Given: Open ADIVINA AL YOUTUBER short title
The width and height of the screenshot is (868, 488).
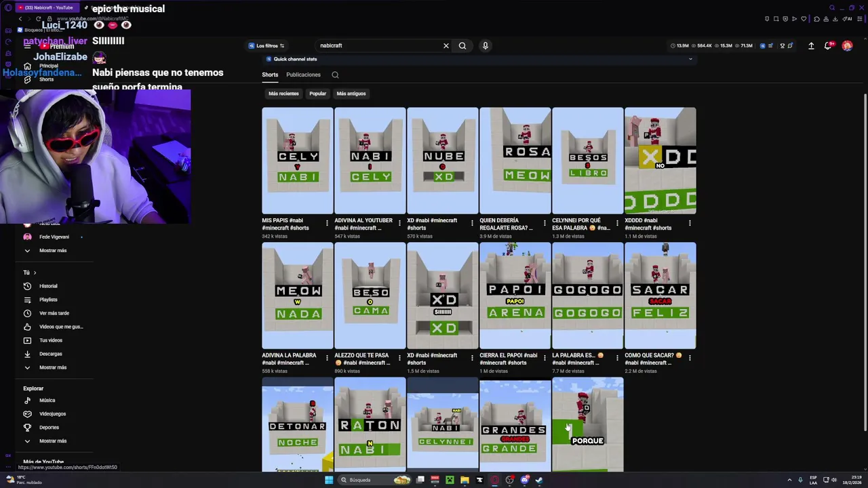Looking at the screenshot, I should pyautogui.click(x=363, y=224).
